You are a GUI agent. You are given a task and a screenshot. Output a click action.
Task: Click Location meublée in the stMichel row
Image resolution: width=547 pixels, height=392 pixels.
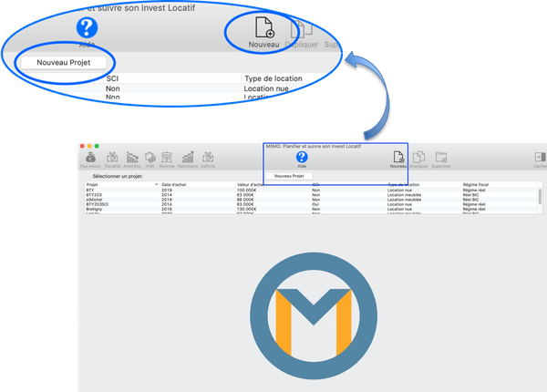point(404,200)
